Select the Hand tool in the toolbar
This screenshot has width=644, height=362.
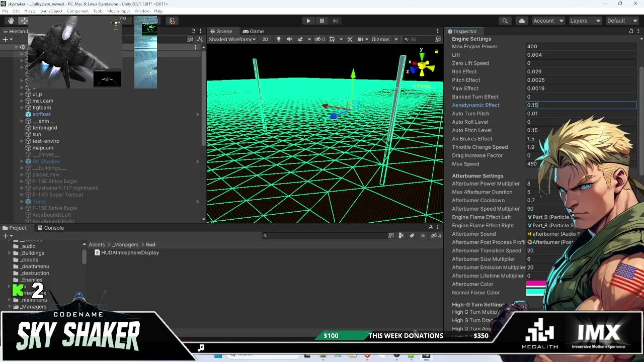11,21
